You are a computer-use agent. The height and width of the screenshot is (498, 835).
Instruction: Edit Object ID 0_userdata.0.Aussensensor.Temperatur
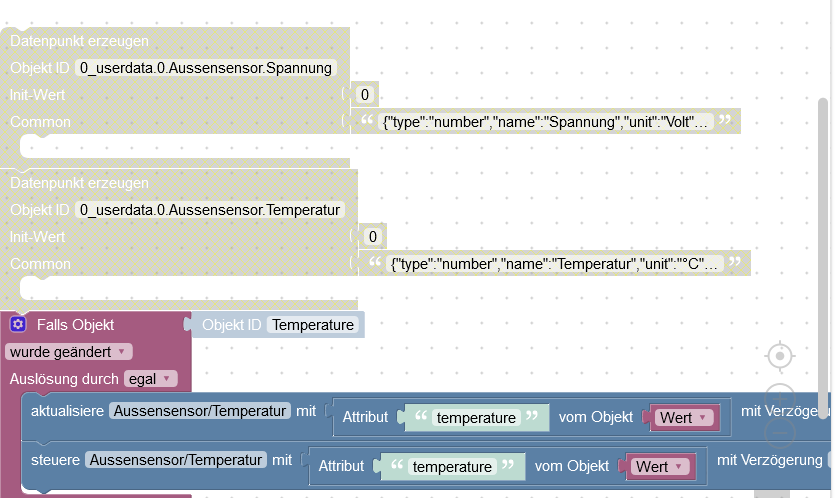[x=210, y=210]
